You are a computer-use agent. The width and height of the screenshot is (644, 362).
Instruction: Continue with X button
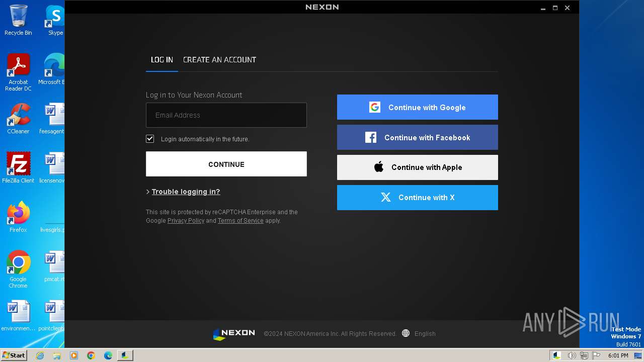coord(418,198)
